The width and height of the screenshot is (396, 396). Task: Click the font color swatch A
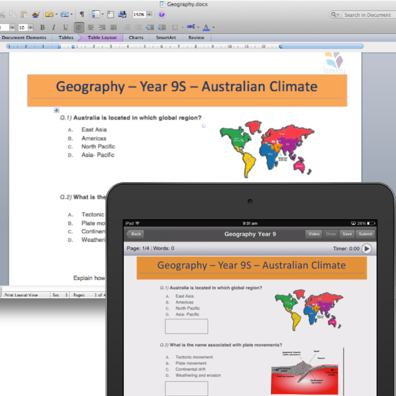206,27
